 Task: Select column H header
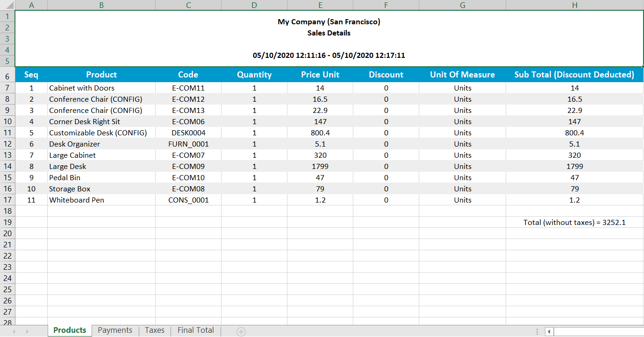pos(574,5)
